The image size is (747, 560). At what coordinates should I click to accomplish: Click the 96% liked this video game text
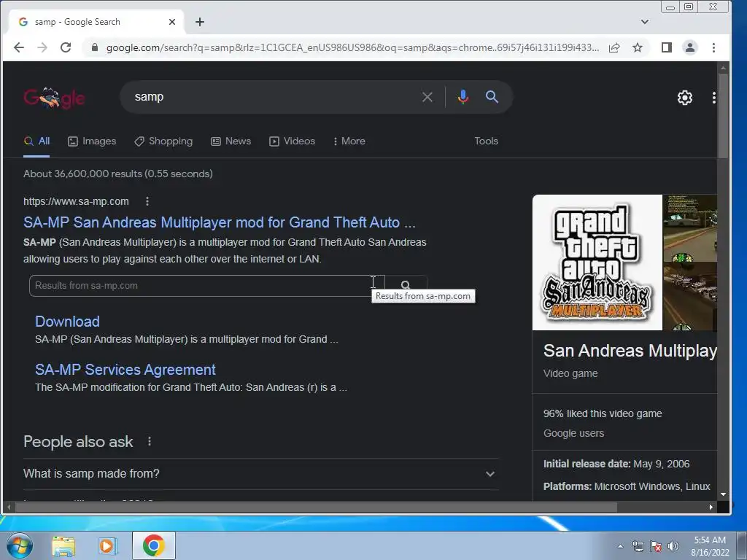tap(603, 414)
